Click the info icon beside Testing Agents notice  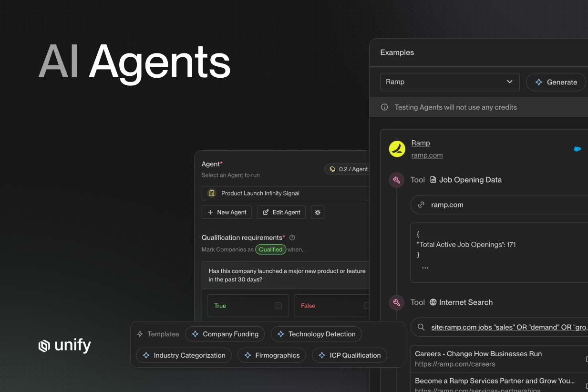[384, 107]
